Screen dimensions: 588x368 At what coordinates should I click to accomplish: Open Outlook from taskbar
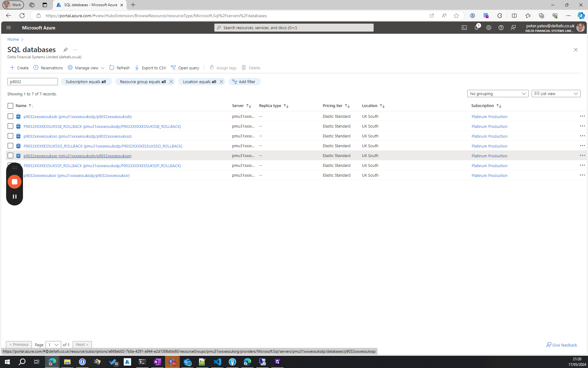187,362
